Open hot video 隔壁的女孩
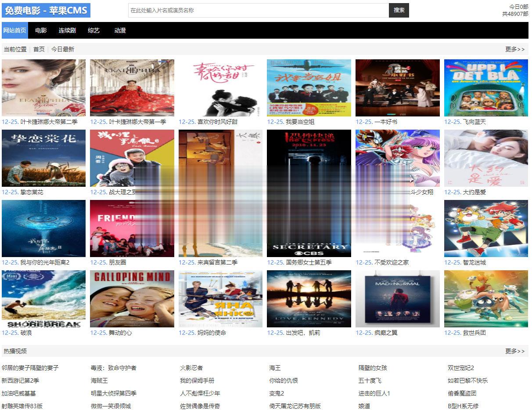The height and width of the screenshot is (410, 532). (373, 368)
